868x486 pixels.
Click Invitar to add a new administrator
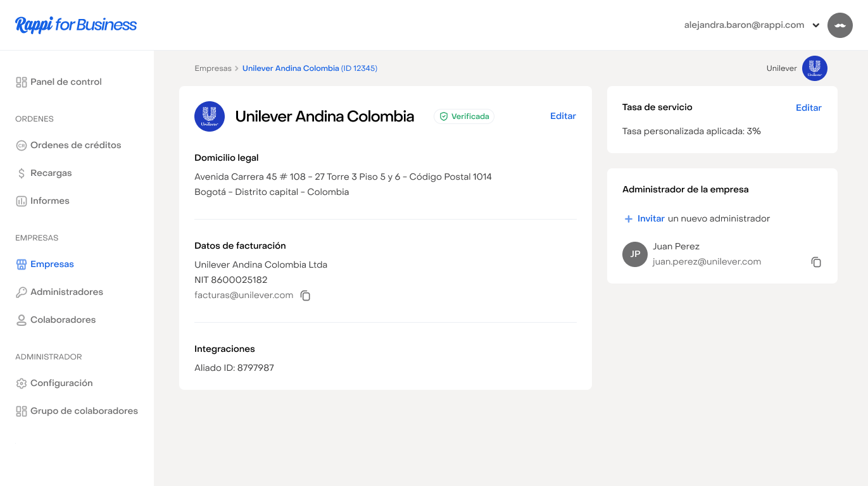point(650,219)
